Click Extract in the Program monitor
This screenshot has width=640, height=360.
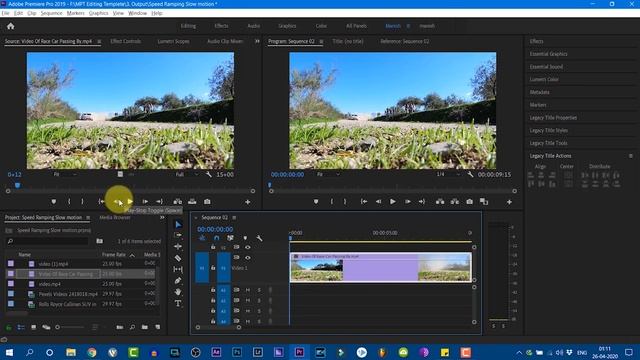(x=455, y=202)
